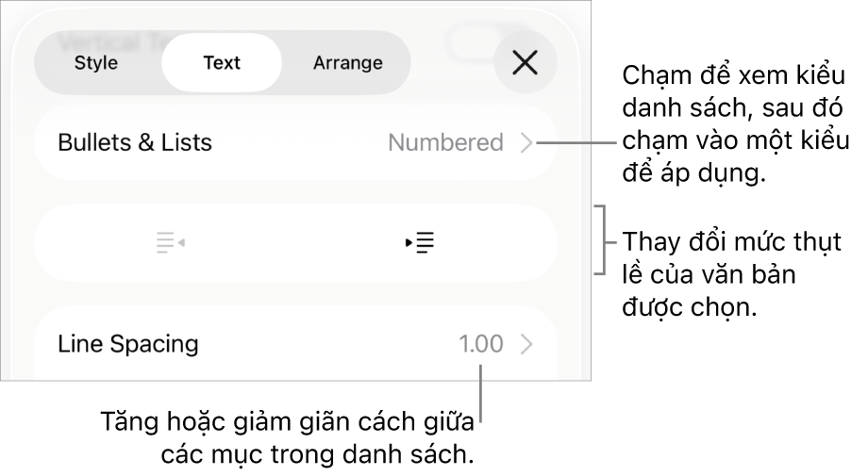Open the Bullets & Lists options
The image size is (868, 476).
click(135, 143)
